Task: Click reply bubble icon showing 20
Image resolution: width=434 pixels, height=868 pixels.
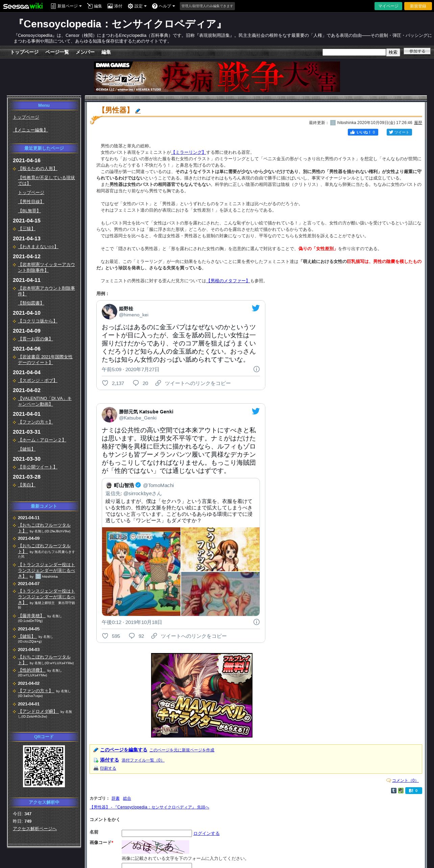Action: tap(136, 383)
